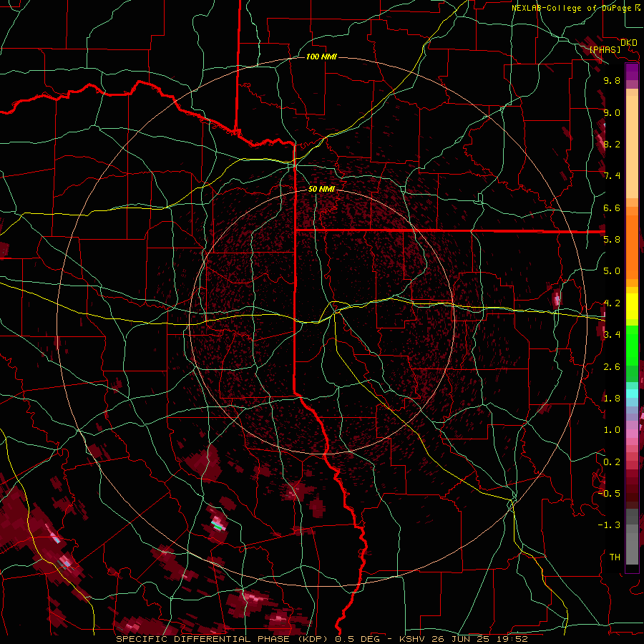Click the DKD product label
Screen dimensions: 644x644
tap(629, 43)
